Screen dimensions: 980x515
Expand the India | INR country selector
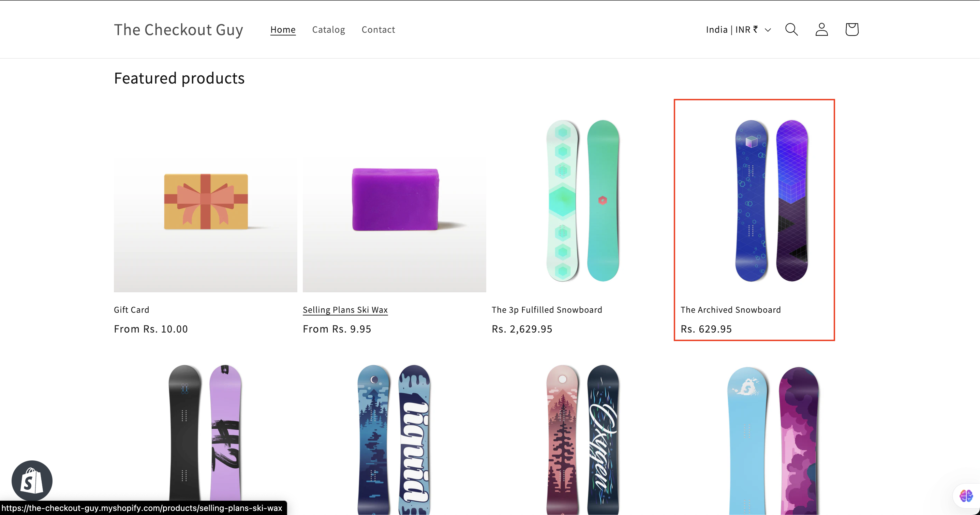click(x=738, y=30)
